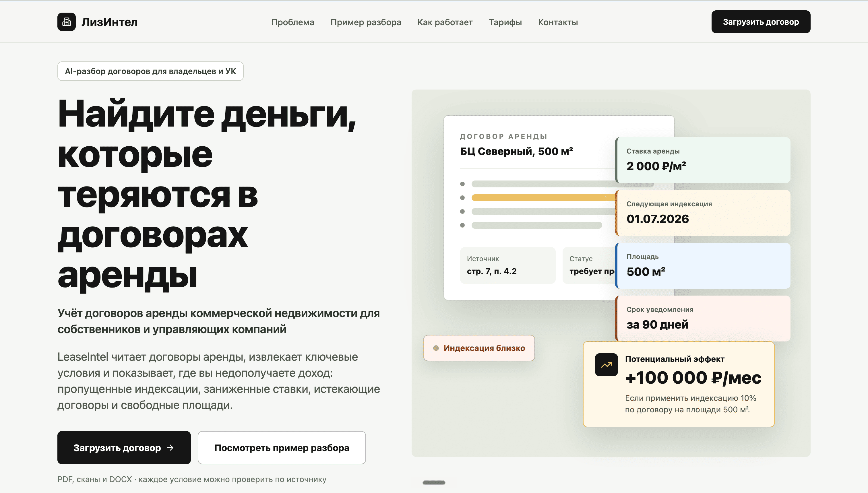
Task: Click the ЛизИнтел building logo icon
Action: point(66,22)
